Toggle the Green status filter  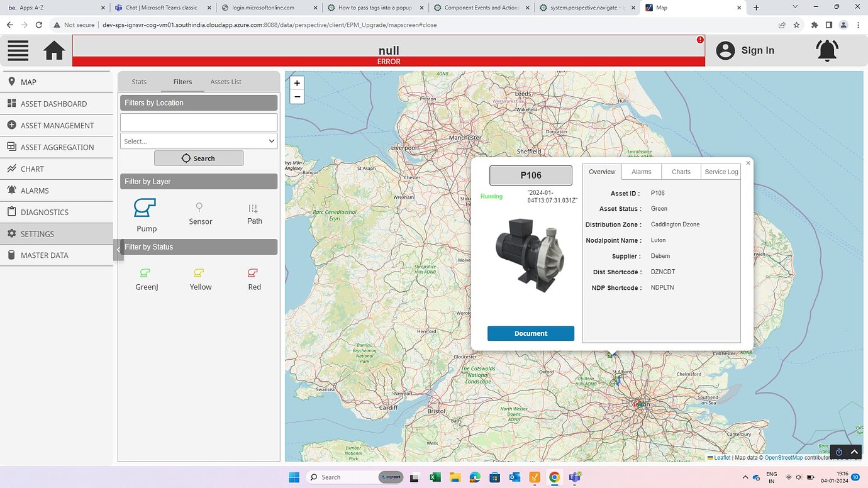(145, 273)
